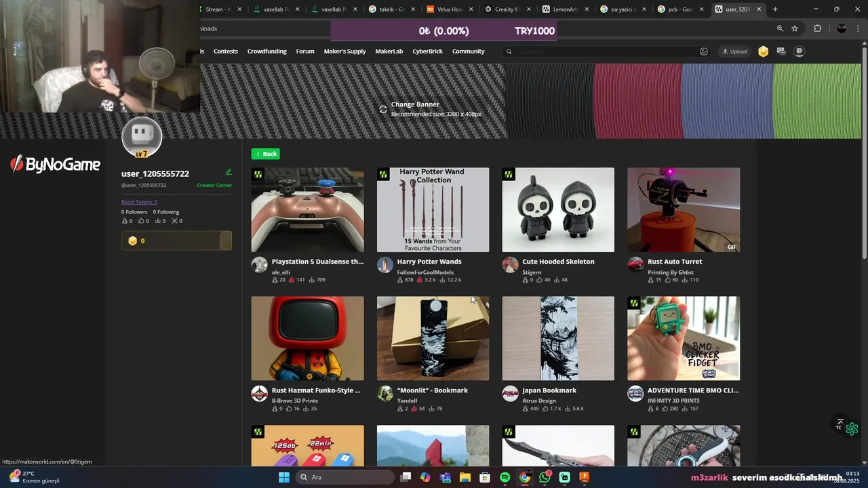Click the Change Banner refresh icon

[x=383, y=109]
